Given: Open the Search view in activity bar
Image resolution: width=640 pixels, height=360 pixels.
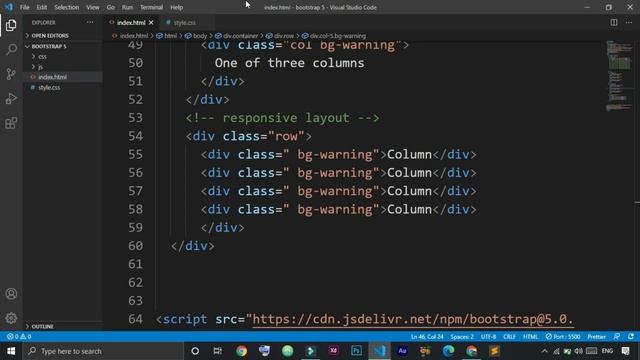Looking at the screenshot, I should [x=11, y=49].
